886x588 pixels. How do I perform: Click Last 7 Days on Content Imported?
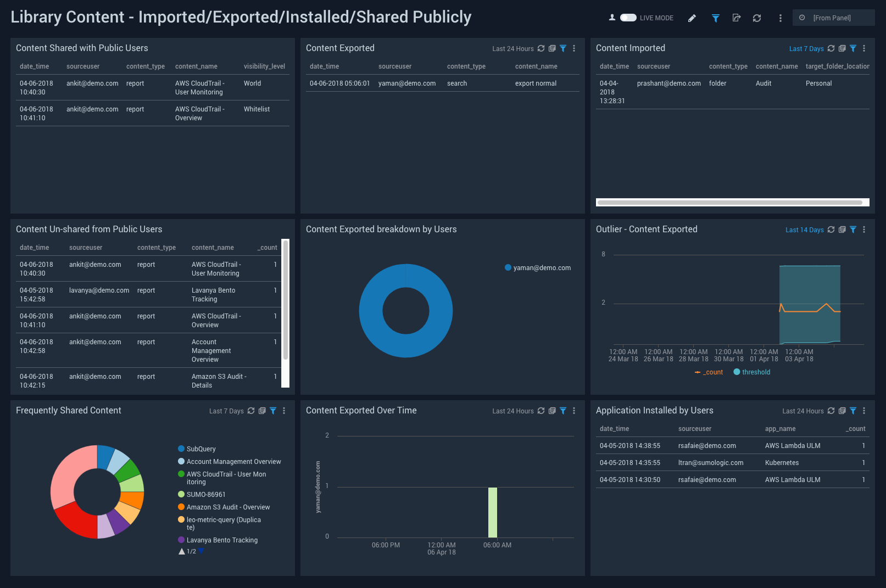click(806, 49)
